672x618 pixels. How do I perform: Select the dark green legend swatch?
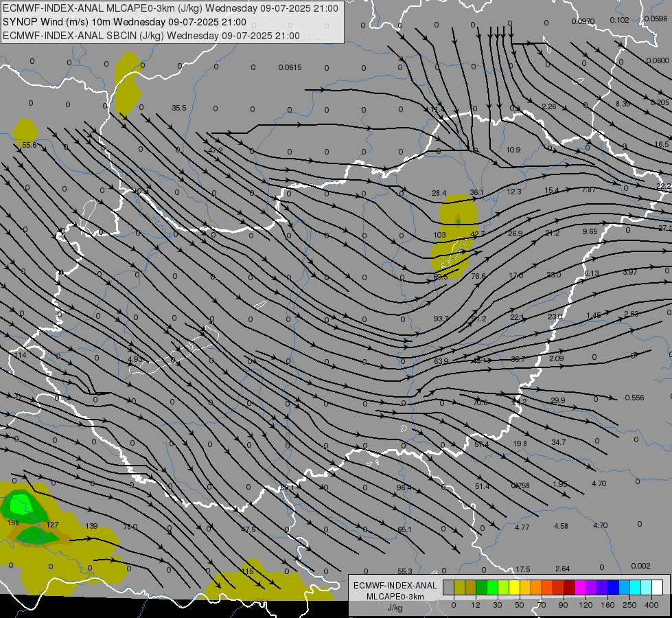coord(481,588)
